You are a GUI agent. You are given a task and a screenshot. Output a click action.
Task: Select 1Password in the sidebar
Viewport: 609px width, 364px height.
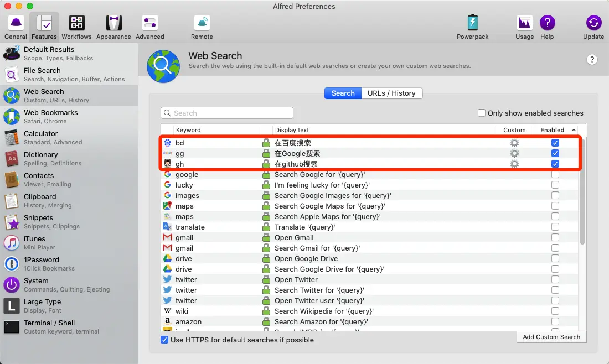69,263
